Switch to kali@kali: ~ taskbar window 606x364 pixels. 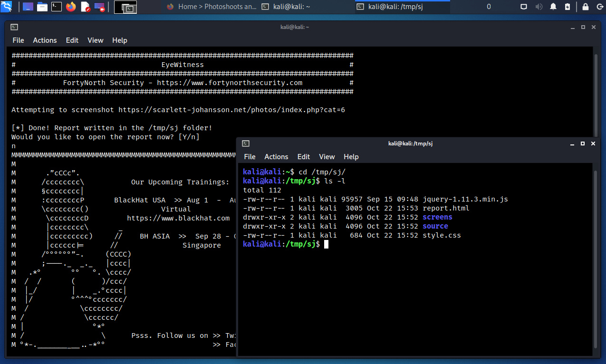[307, 7]
